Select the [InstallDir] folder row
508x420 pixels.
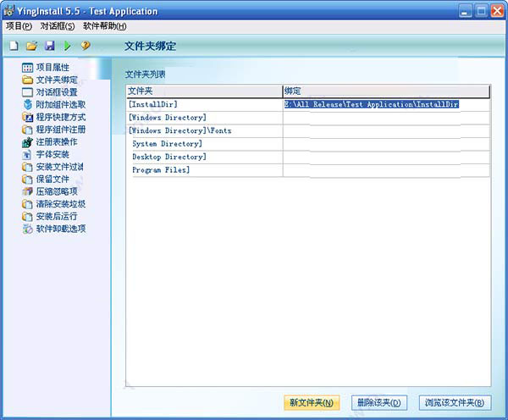click(204, 105)
